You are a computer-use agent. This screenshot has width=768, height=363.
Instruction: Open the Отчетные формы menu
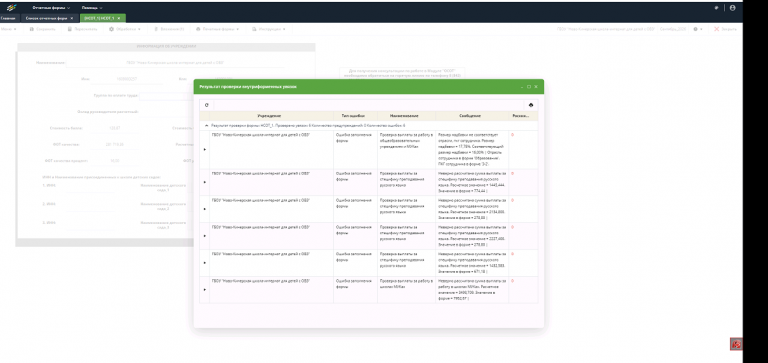[x=51, y=8]
